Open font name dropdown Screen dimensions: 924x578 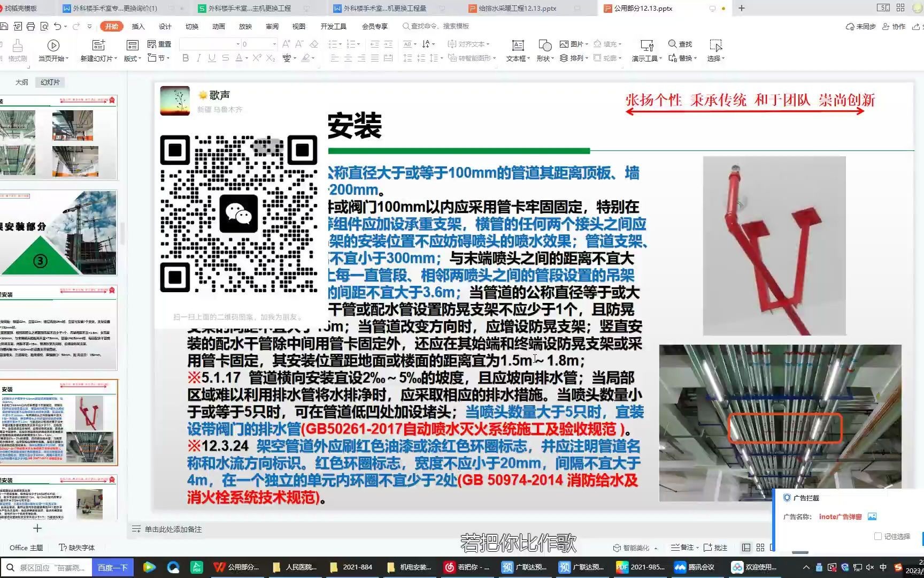coord(238,44)
